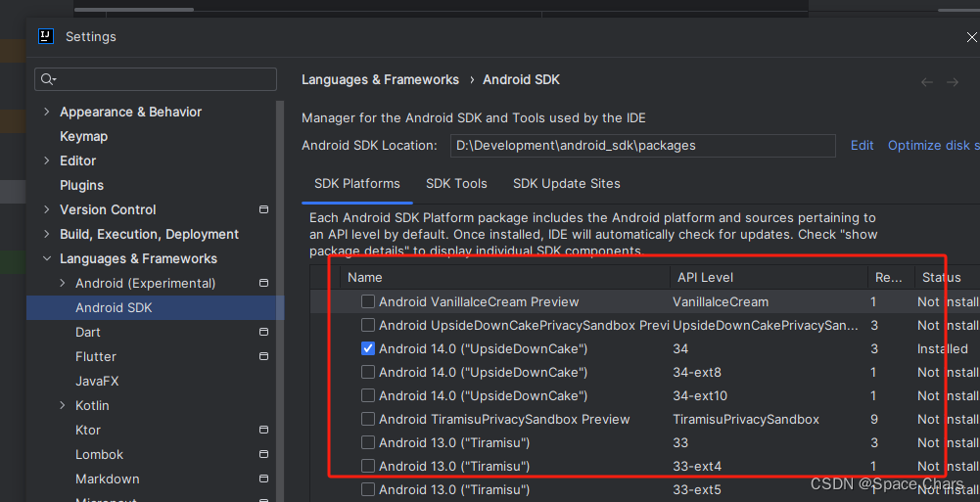Check Android UpsideDownCakePrivacySandbox Preview checkbox

[x=368, y=325]
